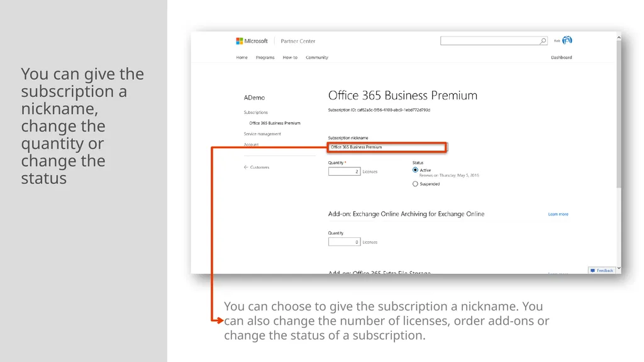Select the Suspended status radio button

click(x=415, y=184)
